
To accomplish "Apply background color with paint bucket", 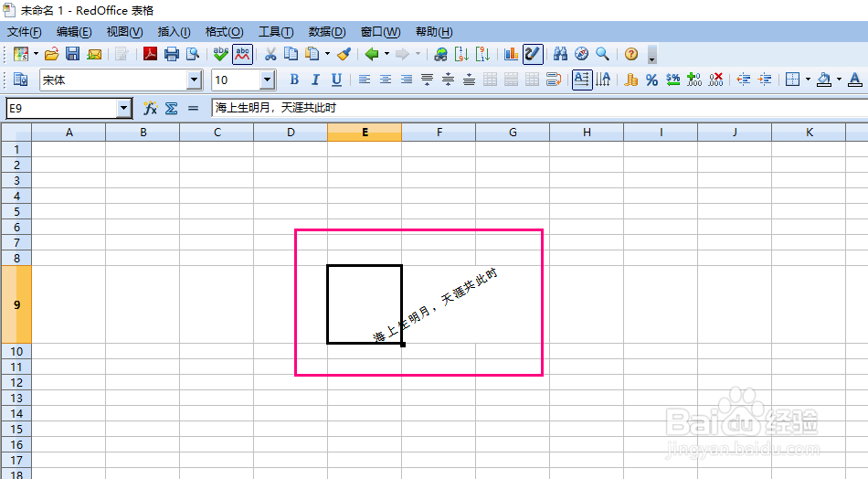I will 824,80.
